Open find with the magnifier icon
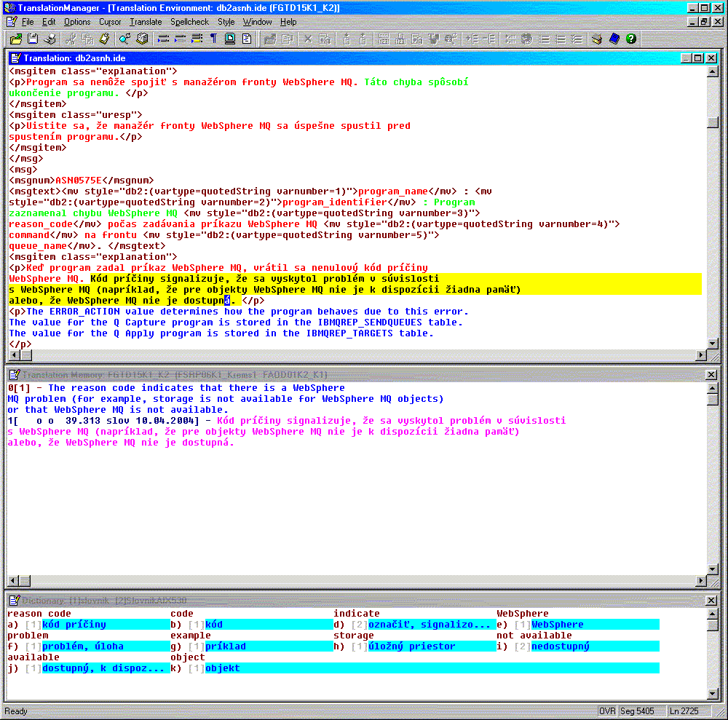The image size is (728, 720). [x=124, y=39]
